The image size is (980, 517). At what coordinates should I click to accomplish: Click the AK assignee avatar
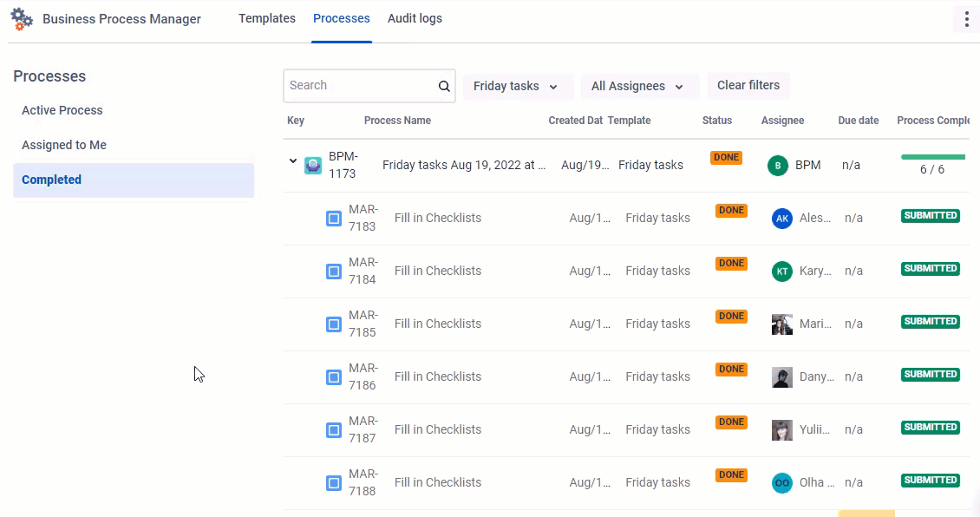pyautogui.click(x=781, y=219)
